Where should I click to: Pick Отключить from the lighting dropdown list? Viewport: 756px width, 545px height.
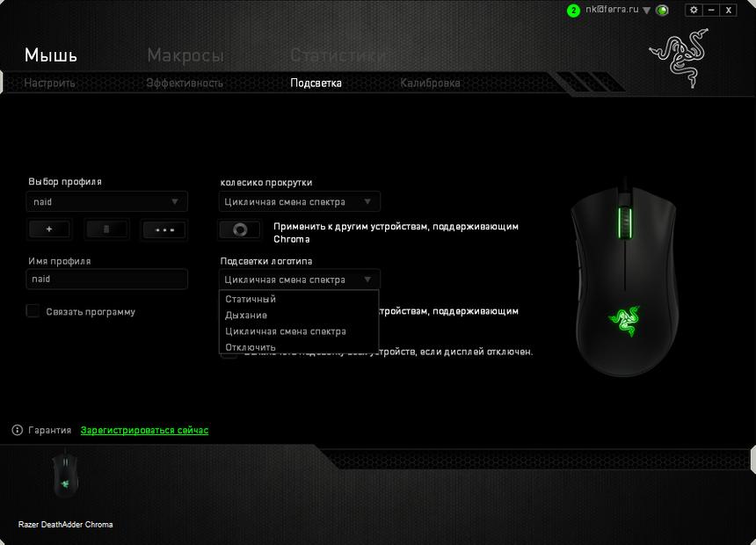tap(251, 347)
